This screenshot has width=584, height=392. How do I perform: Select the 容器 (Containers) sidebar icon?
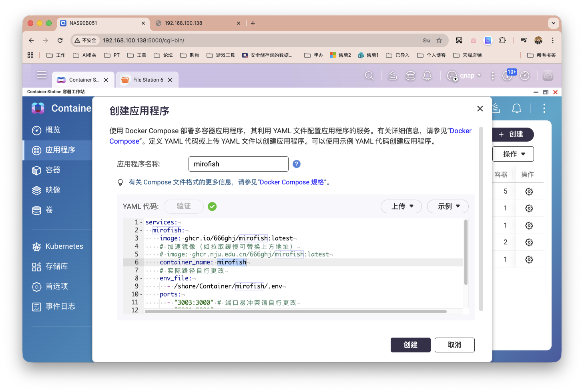52,170
